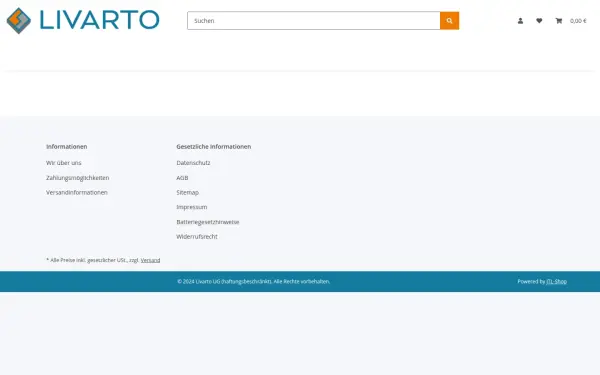The height and width of the screenshot is (375, 600).
Task: Open the Batteriegesetzhinweise link
Action: tap(208, 222)
